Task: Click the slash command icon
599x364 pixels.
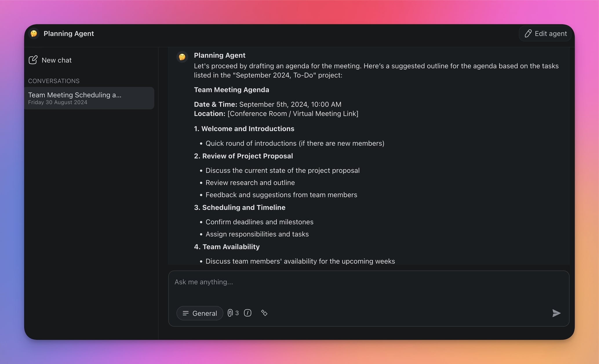Action: [x=247, y=313]
